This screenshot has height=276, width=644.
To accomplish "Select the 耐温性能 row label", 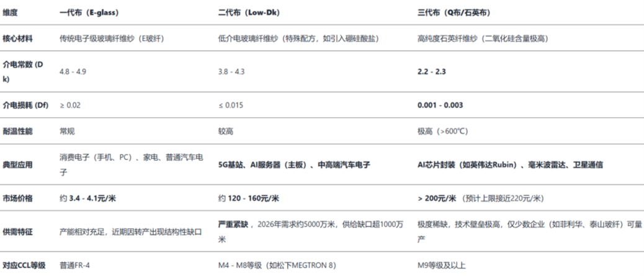I will [x=18, y=132].
